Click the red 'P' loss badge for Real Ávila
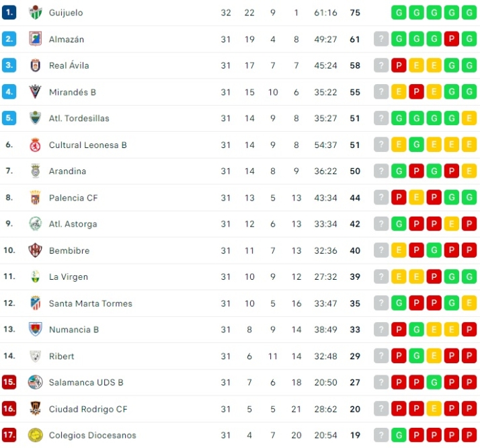The width and height of the screenshot is (480, 448). (x=399, y=65)
